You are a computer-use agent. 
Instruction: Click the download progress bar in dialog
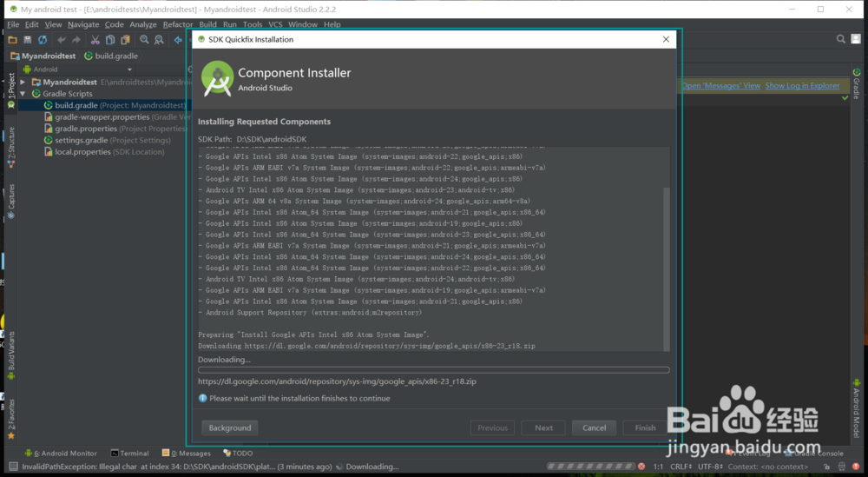pos(433,370)
